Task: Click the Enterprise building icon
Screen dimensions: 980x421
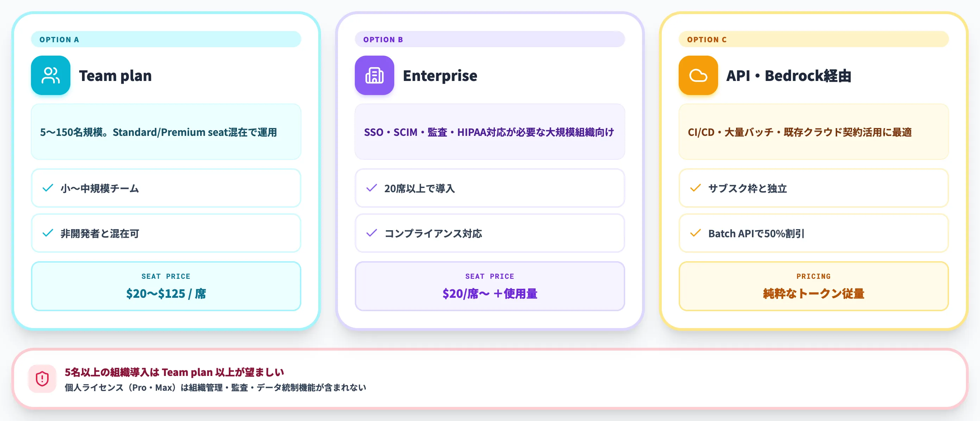Action: click(374, 75)
